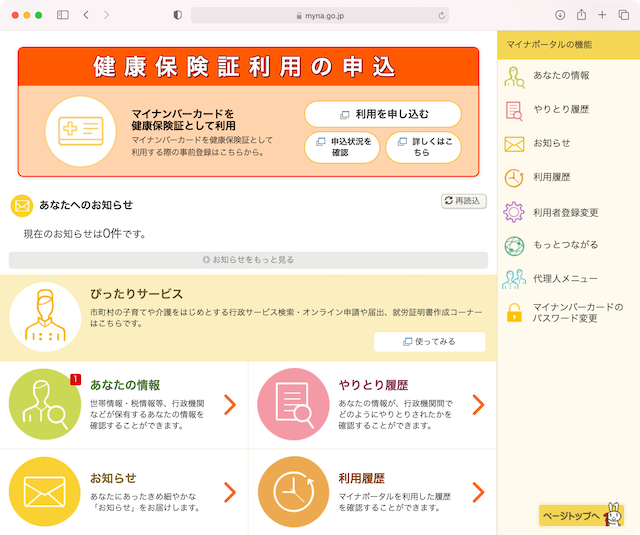Image resolution: width=640 pixels, height=535 pixels.
Task: Click sidebar お知らせ envelope icon
Action: tap(514, 144)
